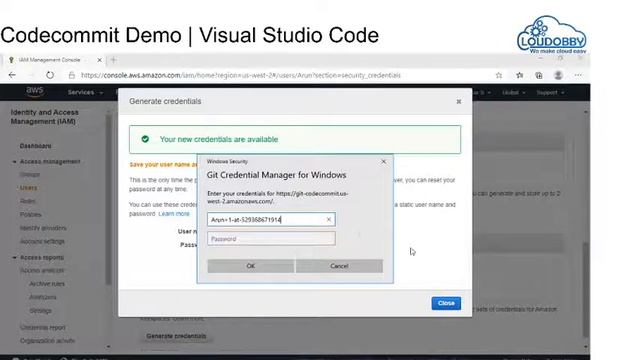Screen dimensions: 640x360
Task: Open the browser settings ellipsis menu
Action: 578,75
